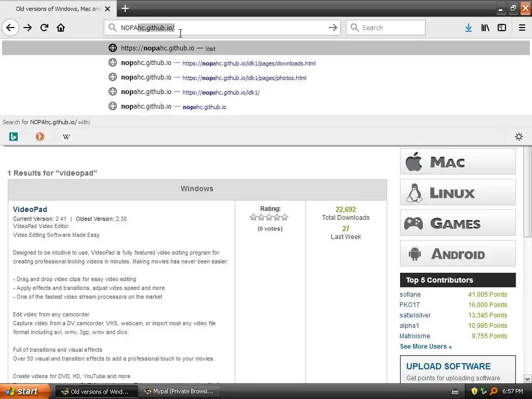Open the home page
The image size is (532, 399).
click(x=61, y=28)
